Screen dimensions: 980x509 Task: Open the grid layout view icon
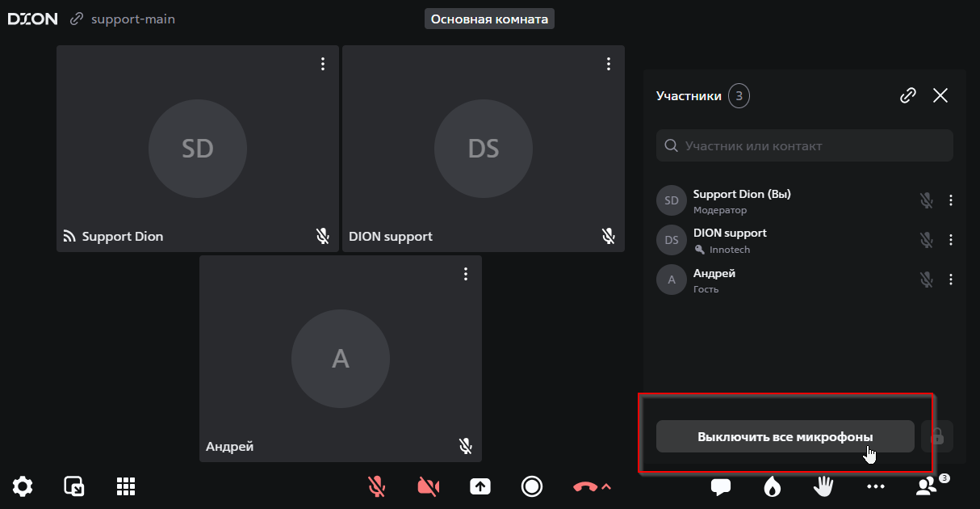[x=125, y=486]
